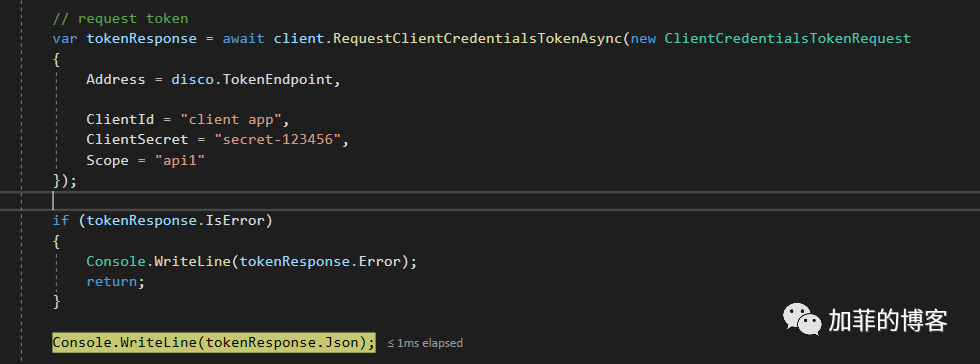
Task: Click the ClientSecret property name
Action: point(137,140)
